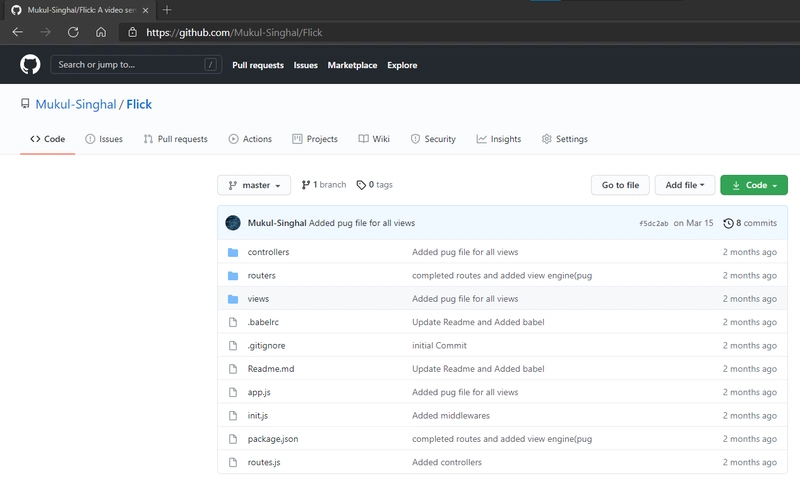The height and width of the screenshot is (481, 800).
Task: Open commit hash f5dc2ab
Action: [654, 223]
